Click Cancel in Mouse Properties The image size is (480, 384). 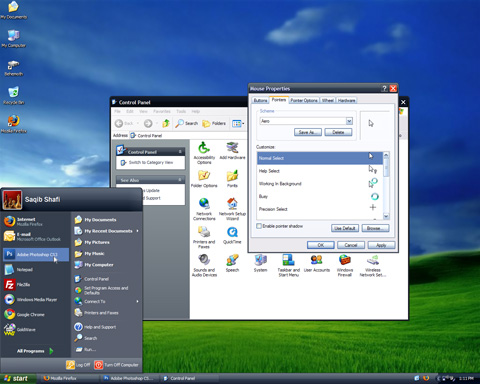tap(351, 245)
